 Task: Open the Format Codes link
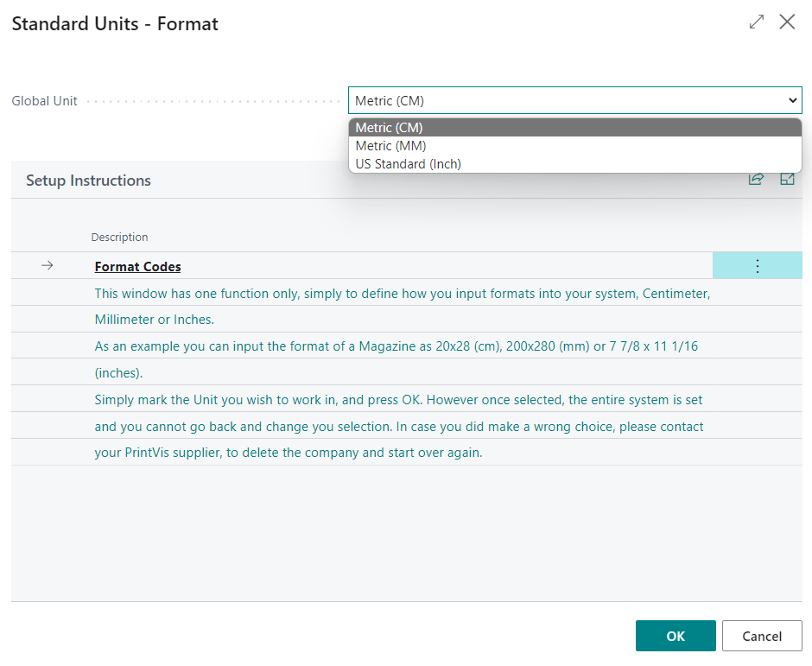click(x=137, y=266)
